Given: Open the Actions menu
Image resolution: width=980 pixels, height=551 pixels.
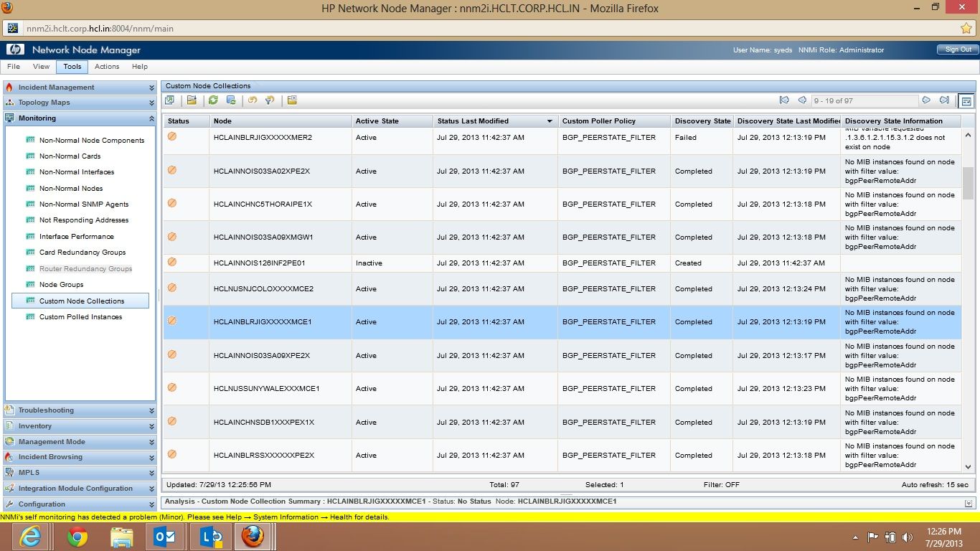Looking at the screenshot, I should click(107, 67).
